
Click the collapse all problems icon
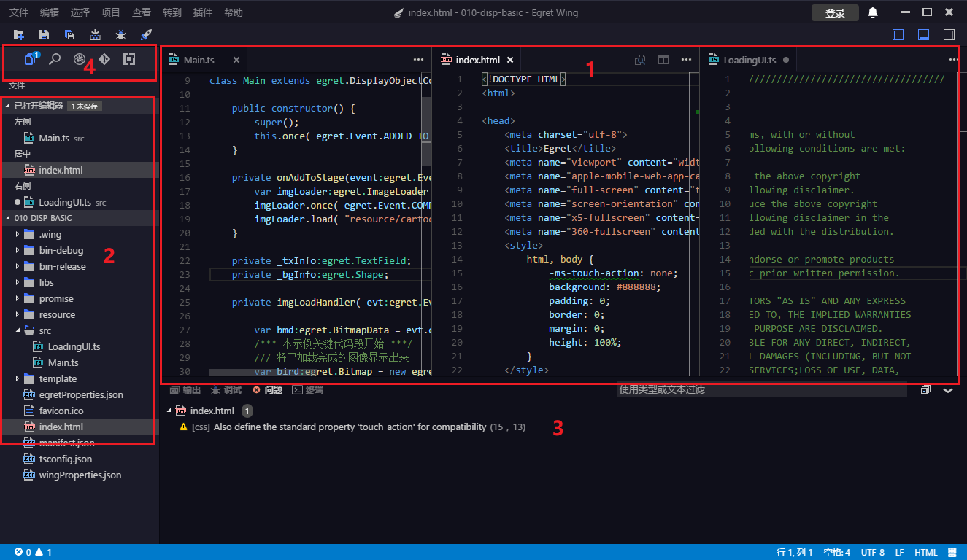(925, 390)
